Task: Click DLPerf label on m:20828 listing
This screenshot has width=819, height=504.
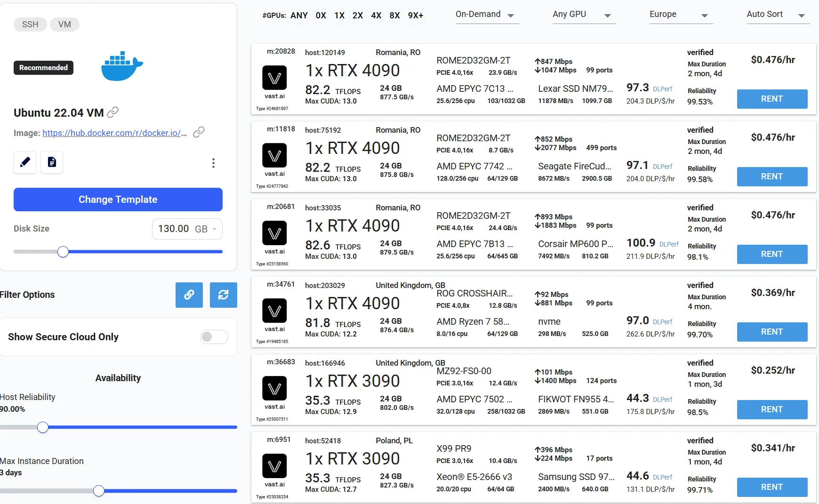Action: point(662,89)
